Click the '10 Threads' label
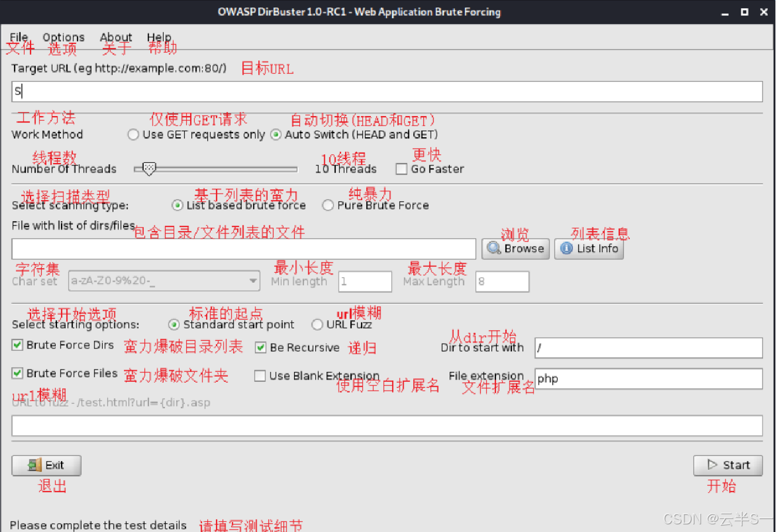 coord(346,169)
